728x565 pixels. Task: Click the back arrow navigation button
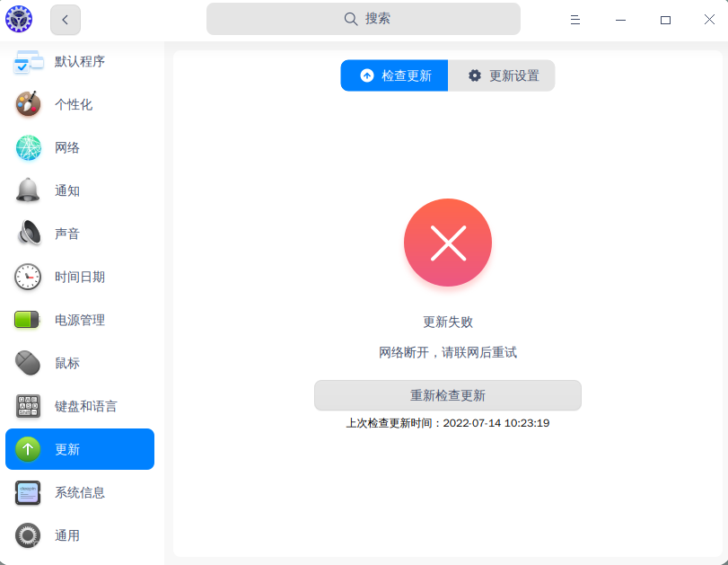pos(65,19)
